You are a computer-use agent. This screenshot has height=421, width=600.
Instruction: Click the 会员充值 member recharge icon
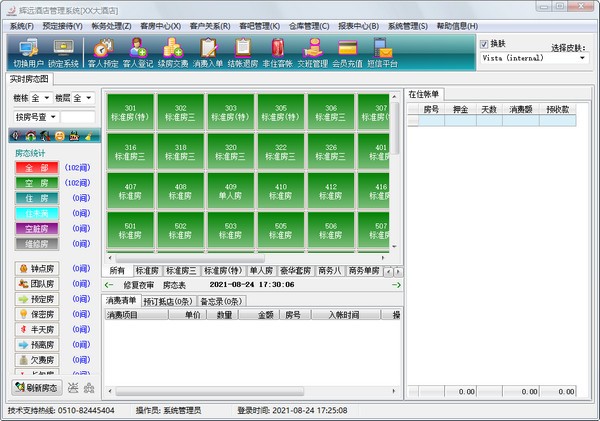[x=347, y=51]
